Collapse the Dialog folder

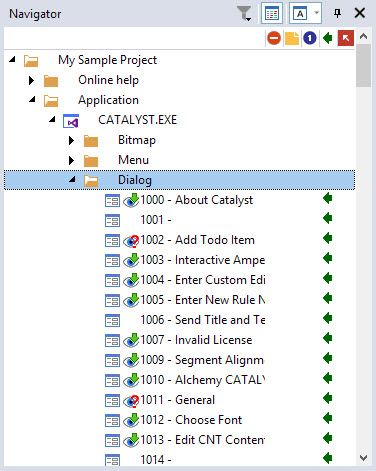(72, 180)
